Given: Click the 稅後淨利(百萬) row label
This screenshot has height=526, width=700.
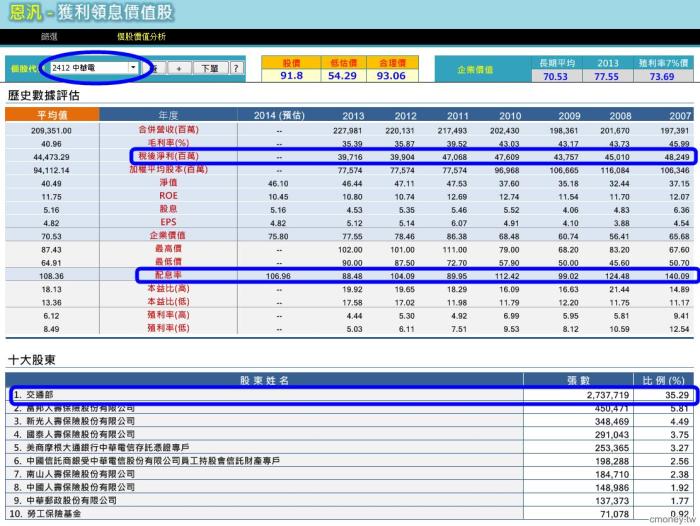Looking at the screenshot, I should pos(168,156).
